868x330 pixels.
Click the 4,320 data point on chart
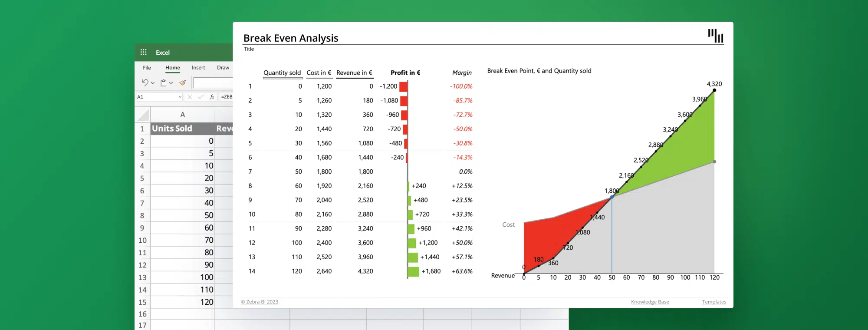point(714,90)
